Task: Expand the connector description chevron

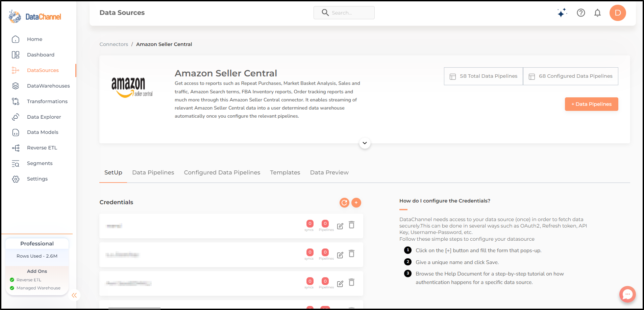Action: [x=365, y=143]
